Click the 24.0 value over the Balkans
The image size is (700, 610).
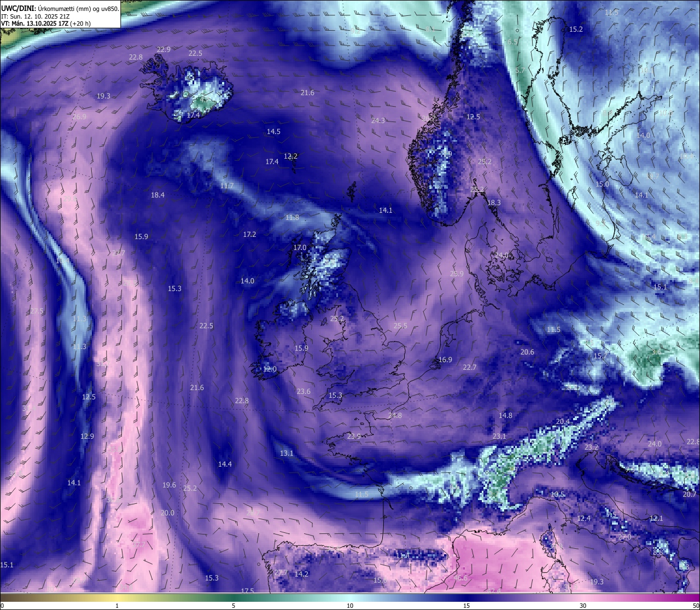coord(655,444)
